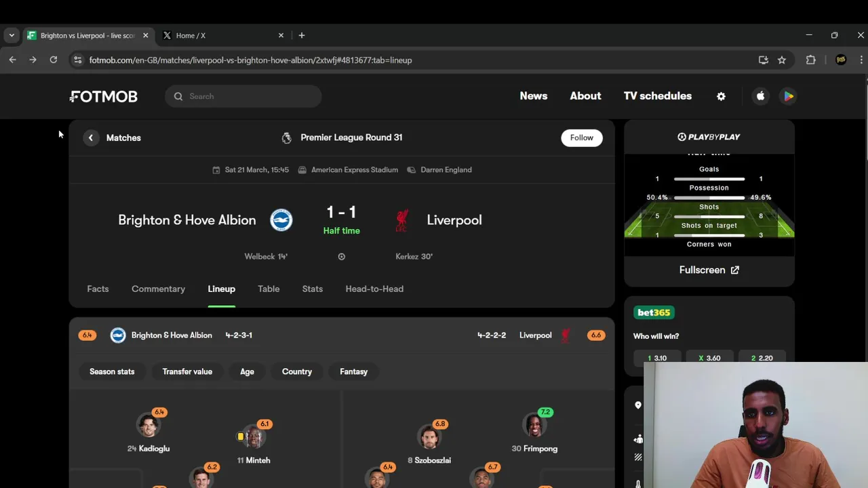Click the Premier League trophy icon
The width and height of the screenshot is (868, 488).
tap(287, 138)
